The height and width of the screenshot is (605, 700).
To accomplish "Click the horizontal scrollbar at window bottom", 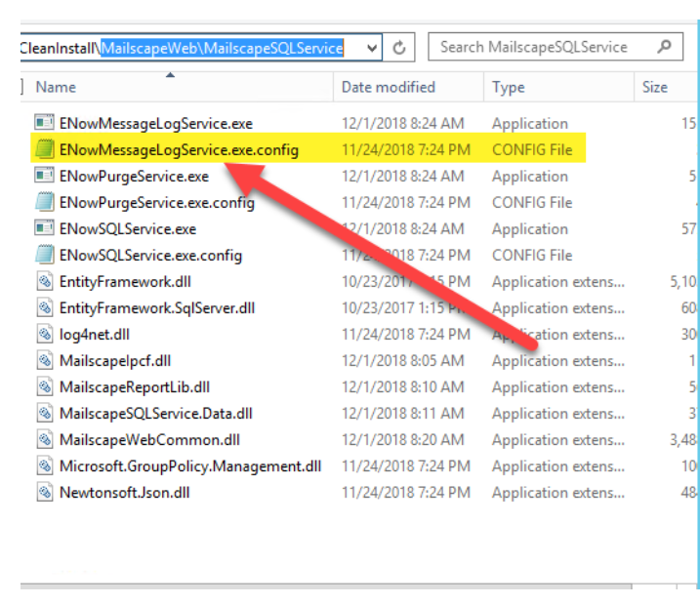I will click(326, 585).
